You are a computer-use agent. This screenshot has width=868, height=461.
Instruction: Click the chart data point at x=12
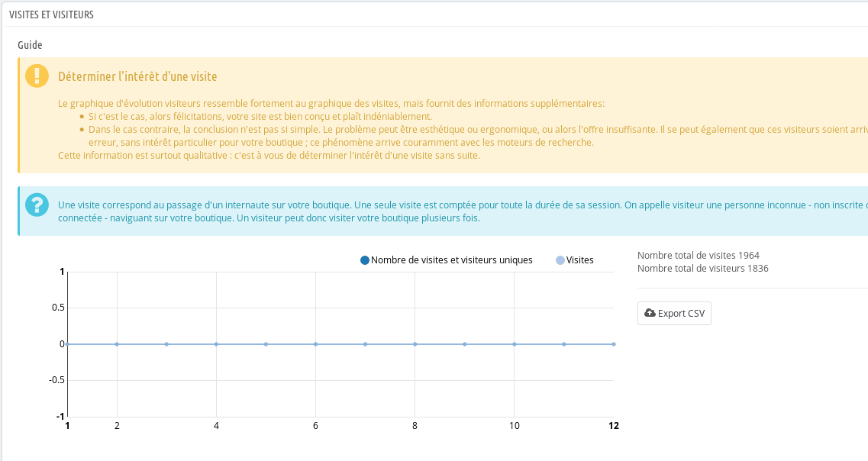pos(613,344)
